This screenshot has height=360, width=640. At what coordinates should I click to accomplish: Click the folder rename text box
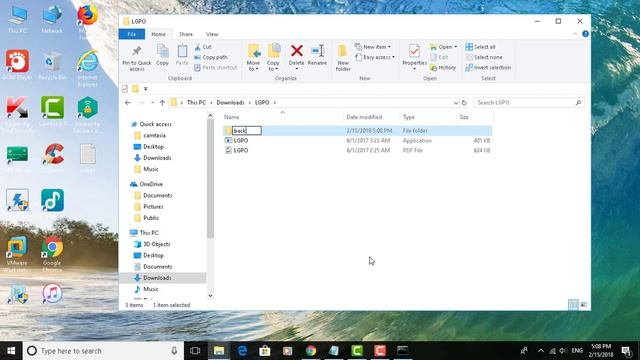[247, 131]
